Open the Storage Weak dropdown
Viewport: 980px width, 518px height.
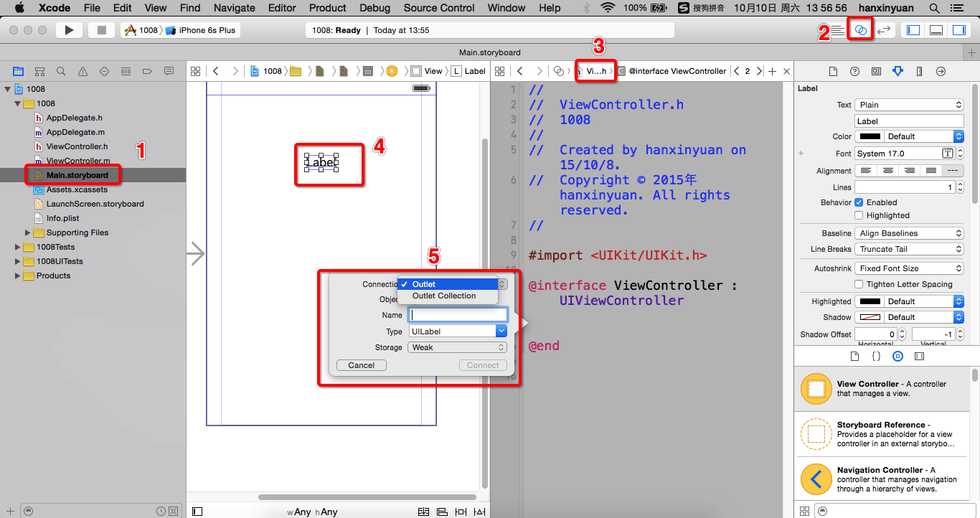tap(458, 347)
